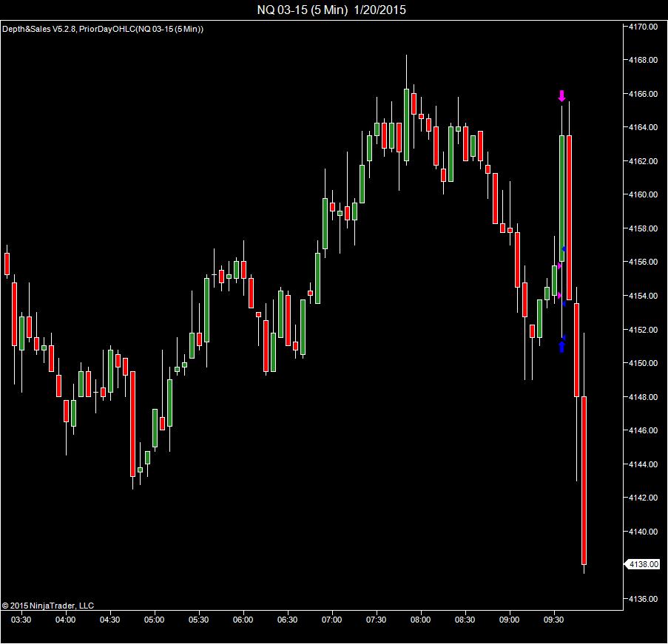This screenshot has width=668, height=644.
Task: Click the 4144.00 price axis label
Action: point(644,464)
